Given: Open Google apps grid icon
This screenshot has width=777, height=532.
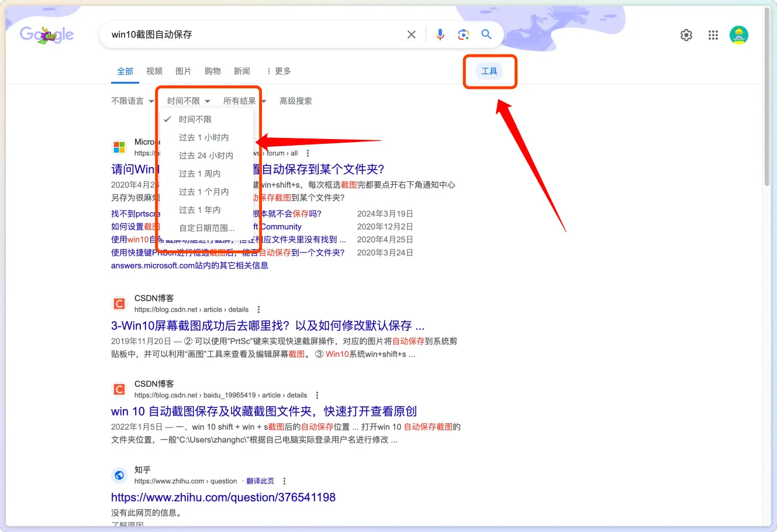Looking at the screenshot, I should (713, 35).
